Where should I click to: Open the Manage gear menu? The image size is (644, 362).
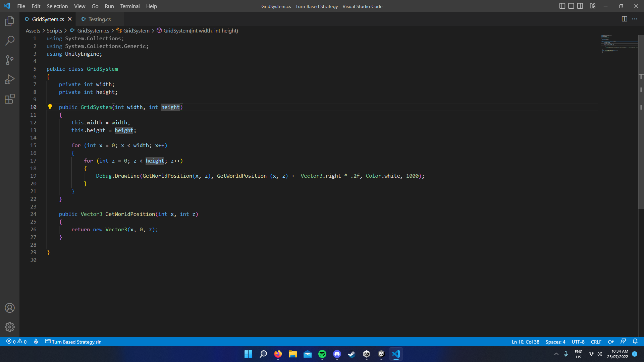10,327
